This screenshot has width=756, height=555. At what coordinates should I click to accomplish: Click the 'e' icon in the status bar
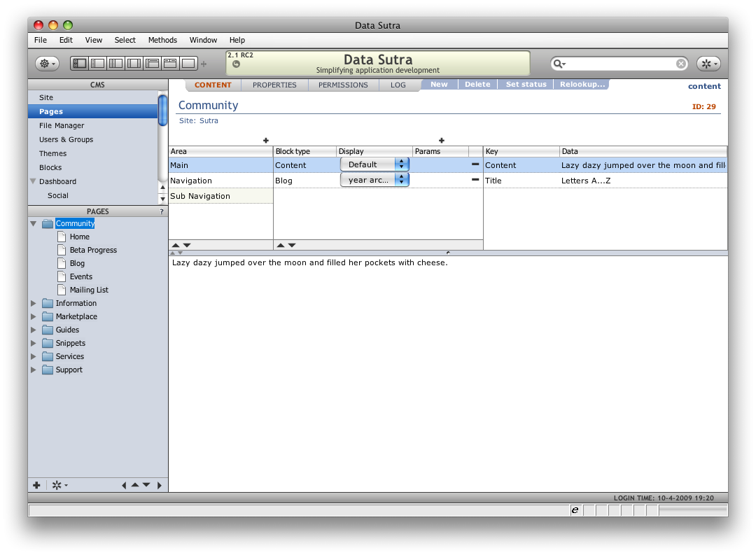[575, 510]
